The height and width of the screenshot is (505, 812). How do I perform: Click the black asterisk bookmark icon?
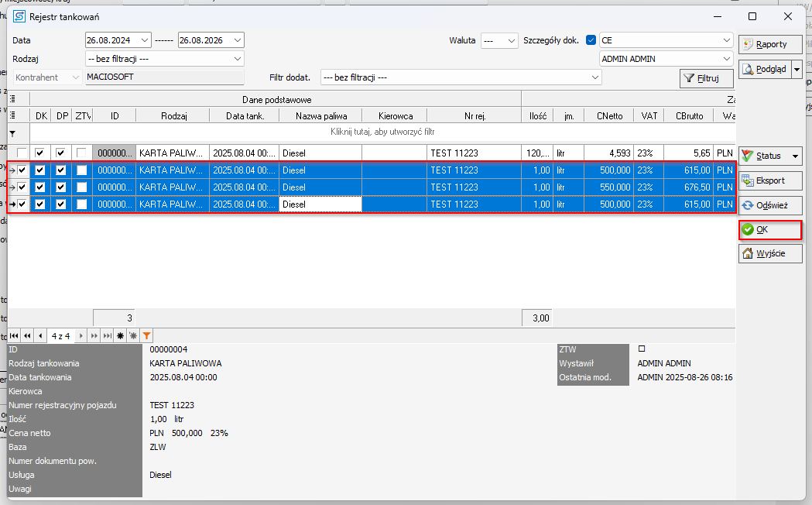point(121,336)
